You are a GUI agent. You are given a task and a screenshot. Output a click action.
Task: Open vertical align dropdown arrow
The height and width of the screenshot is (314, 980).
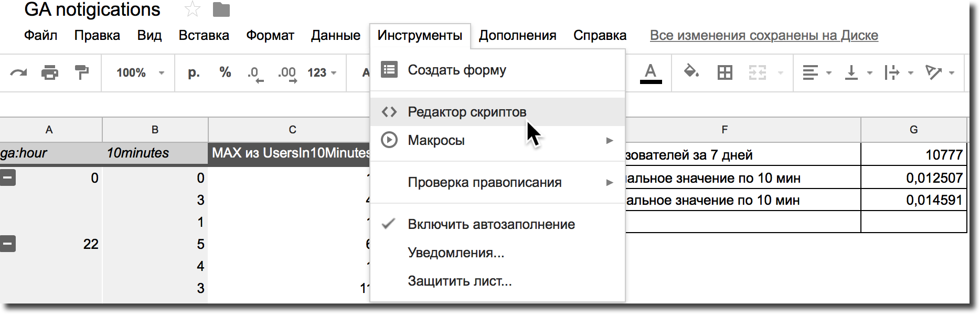click(869, 73)
